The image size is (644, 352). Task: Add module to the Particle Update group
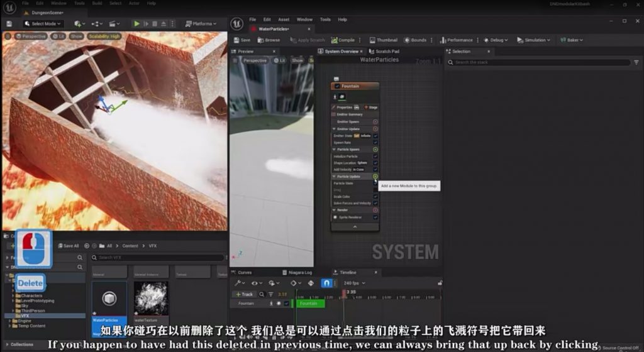click(375, 177)
